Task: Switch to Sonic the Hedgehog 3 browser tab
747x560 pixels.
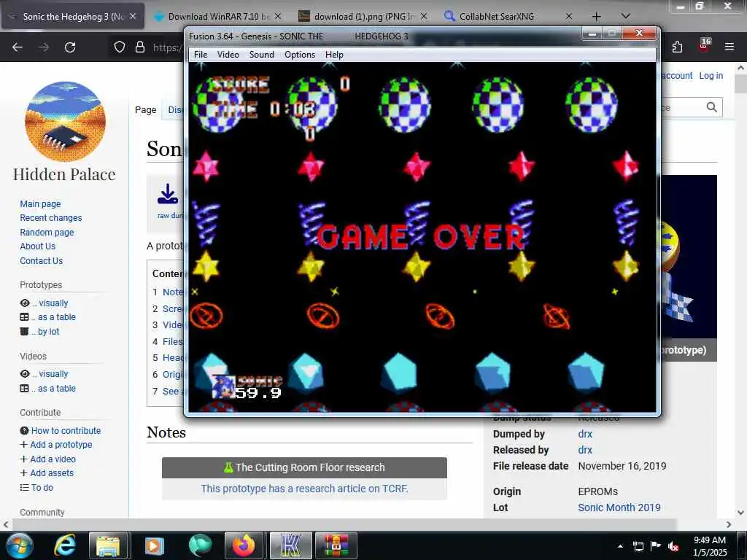Action: pos(73,17)
